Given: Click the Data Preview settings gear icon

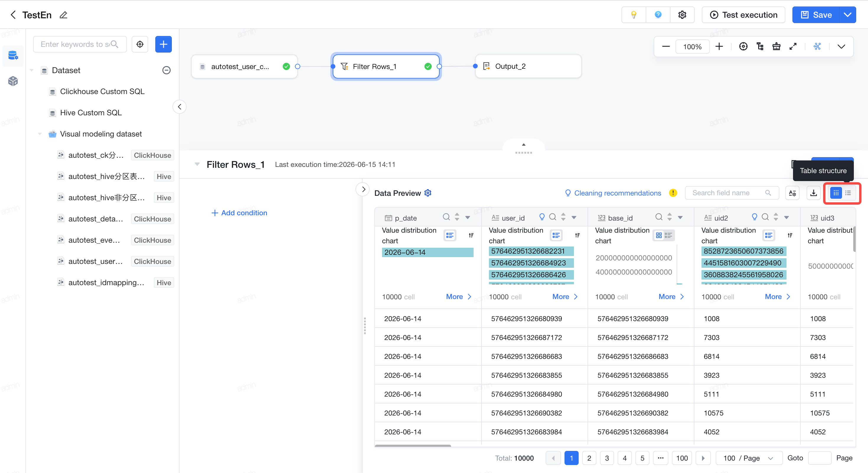Looking at the screenshot, I should click(428, 193).
